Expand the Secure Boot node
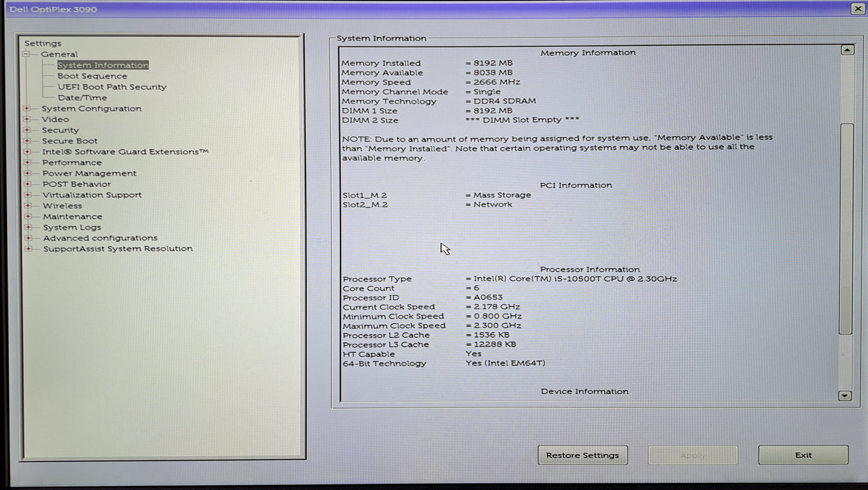The width and height of the screenshot is (868, 490). [27, 141]
